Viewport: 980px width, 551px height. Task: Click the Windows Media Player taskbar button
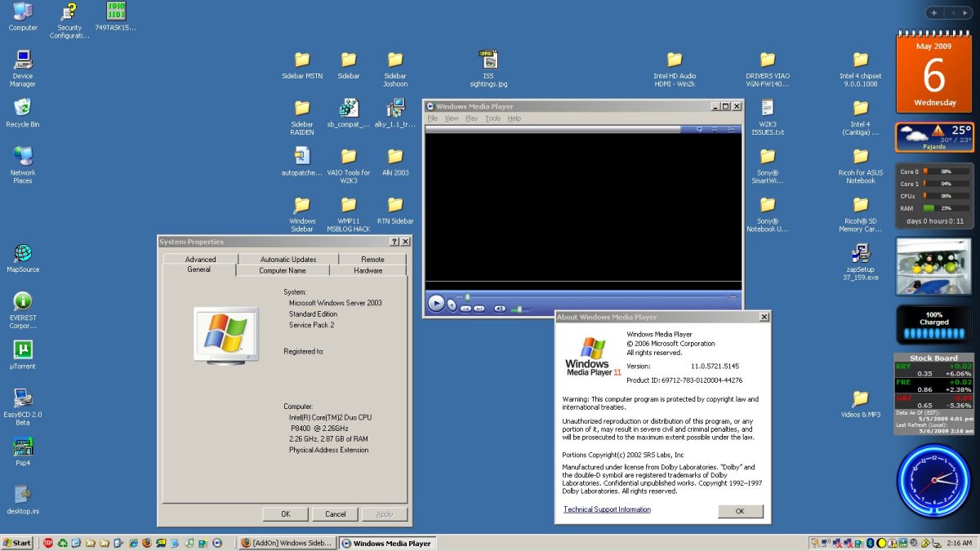pyautogui.click(x=386, y=543)
